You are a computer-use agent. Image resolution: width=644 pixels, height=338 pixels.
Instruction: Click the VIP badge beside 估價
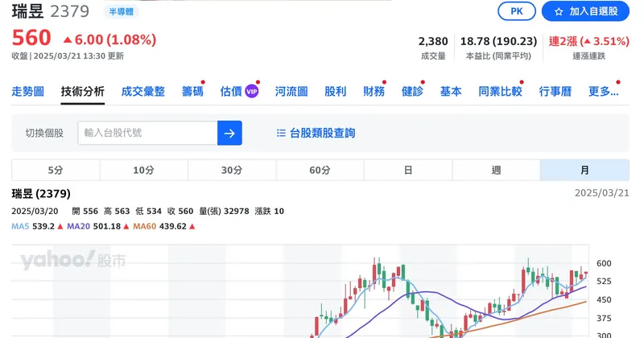pyautogui.click(x=252, y=92)
